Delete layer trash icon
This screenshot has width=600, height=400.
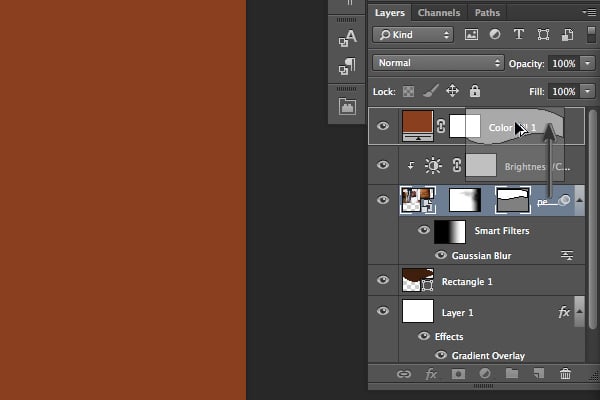pos(565,373)
